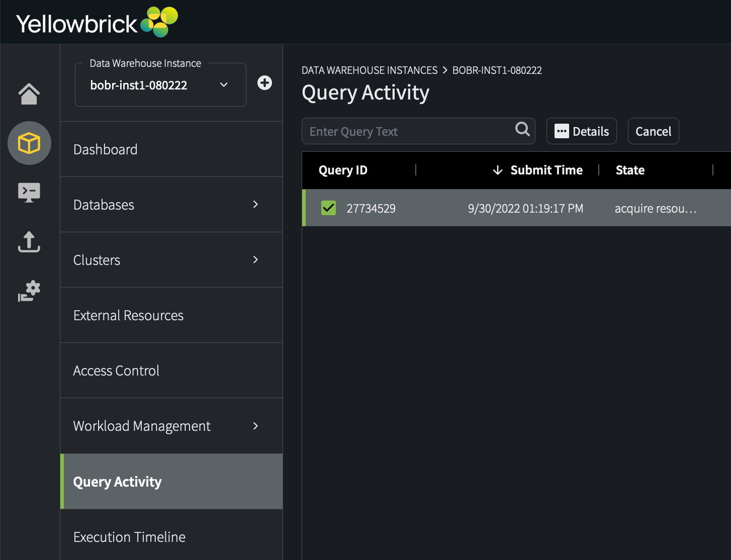Image resolution: width=731 pixels, height=560 pixels.
Task: Click the Details button
Action: pyautogui.click(x=581, y=131)
